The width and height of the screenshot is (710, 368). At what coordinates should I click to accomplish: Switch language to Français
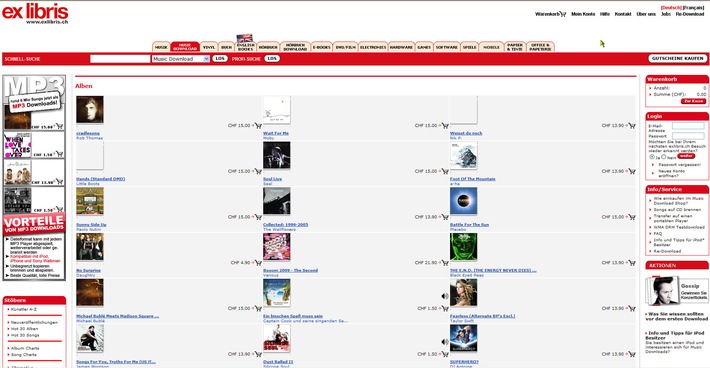pos(694,8)
